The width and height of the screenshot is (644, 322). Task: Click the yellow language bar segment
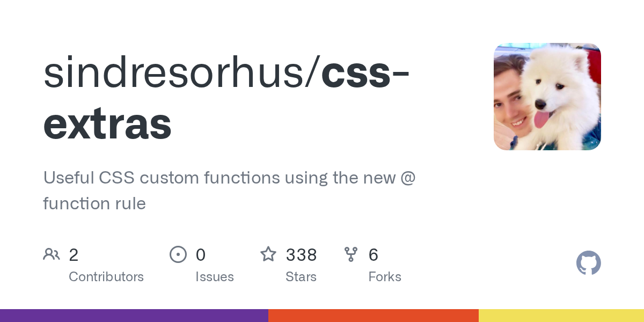click(561, 316)
